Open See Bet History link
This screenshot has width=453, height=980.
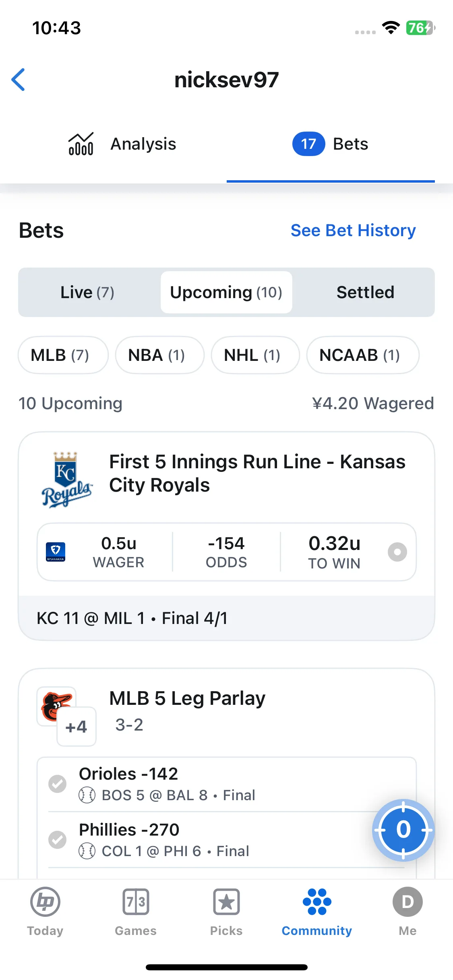tap(353, 231)
